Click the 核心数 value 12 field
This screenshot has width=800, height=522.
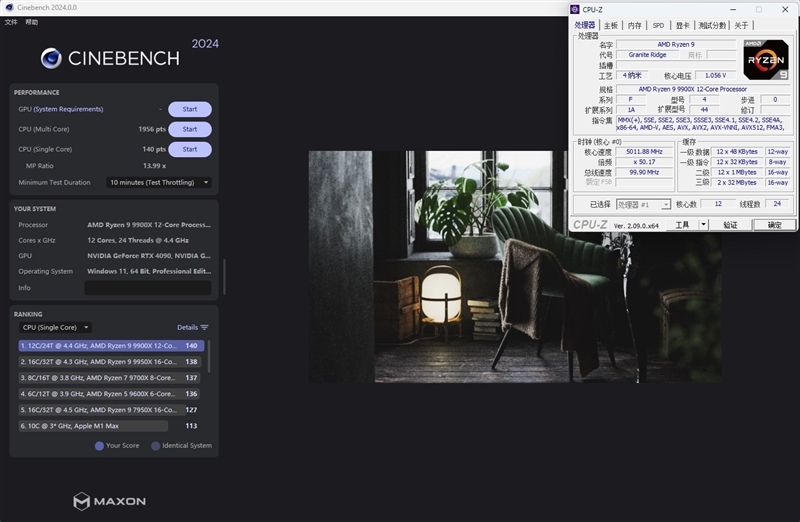coord(718,204)
